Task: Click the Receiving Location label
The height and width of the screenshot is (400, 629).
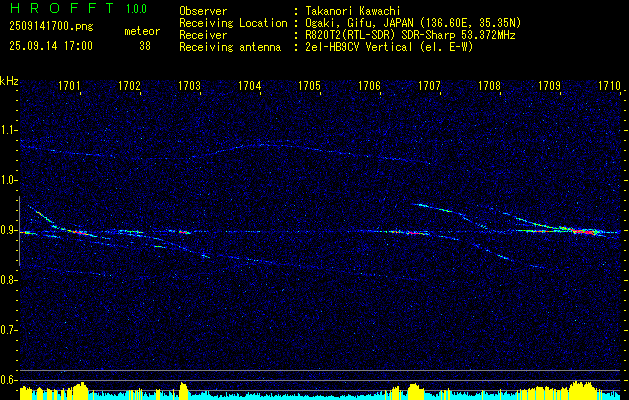Action: click(233, 23)
